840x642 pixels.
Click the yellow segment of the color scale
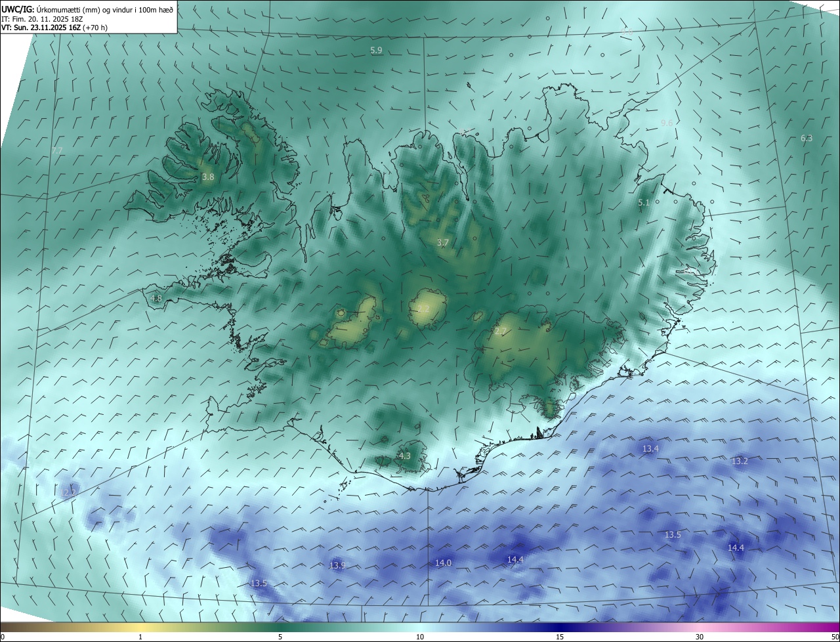click(140, 627)
